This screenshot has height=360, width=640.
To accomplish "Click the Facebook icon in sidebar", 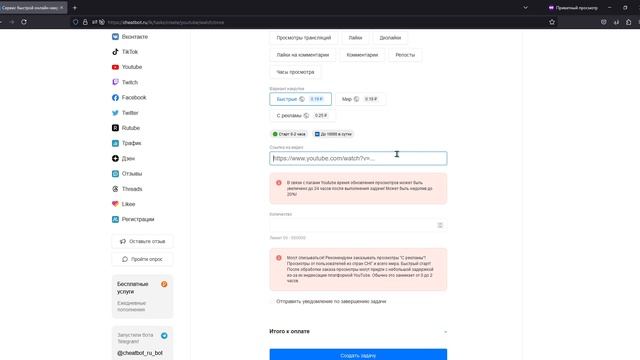I will [115, 98].
